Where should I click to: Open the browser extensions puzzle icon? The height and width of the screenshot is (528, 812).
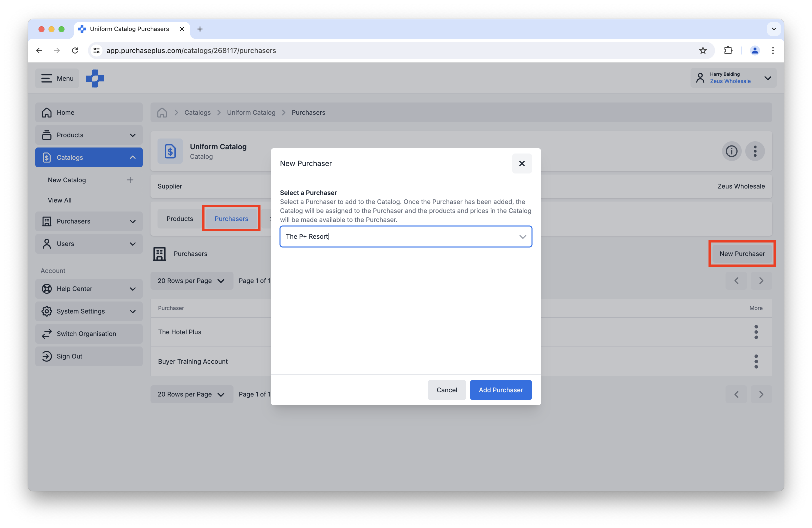[728, 50]
